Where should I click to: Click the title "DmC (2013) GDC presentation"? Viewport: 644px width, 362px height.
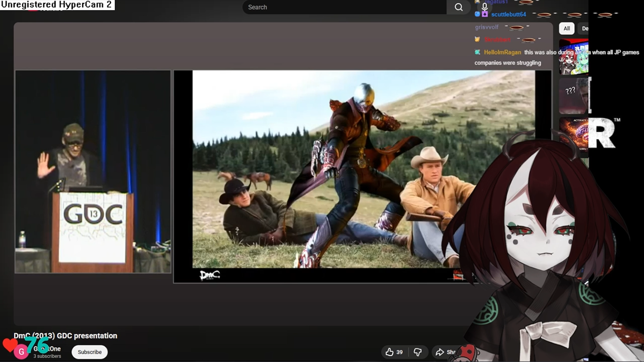pos(65,336)
